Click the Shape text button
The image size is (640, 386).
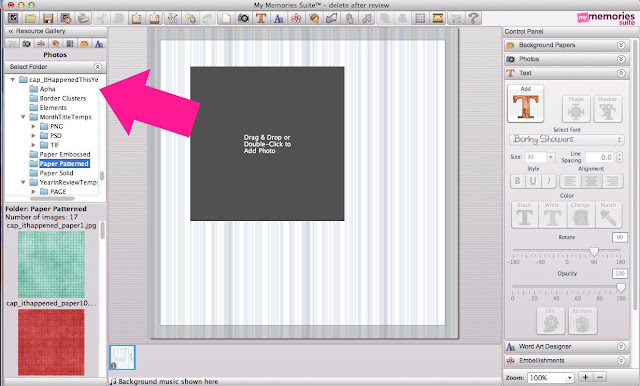tap(576, 109)
